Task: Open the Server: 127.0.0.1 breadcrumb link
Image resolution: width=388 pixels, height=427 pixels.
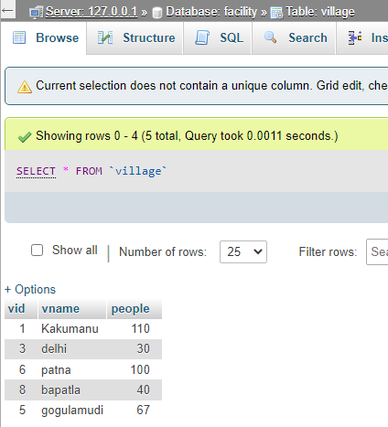Action: click(91, 12)
